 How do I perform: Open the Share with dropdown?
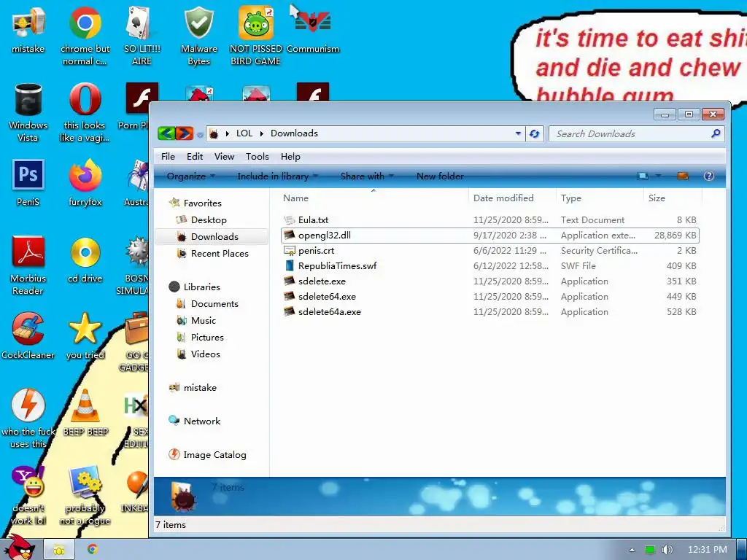point(367,176)
